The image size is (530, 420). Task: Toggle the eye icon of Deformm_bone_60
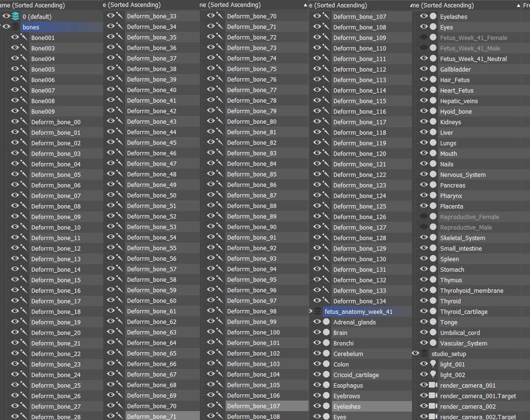(x=111, y=300)
